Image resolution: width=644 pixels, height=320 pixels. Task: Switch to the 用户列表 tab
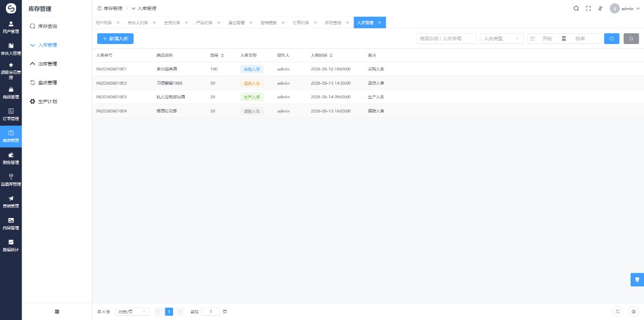click(x=104, y=23)
